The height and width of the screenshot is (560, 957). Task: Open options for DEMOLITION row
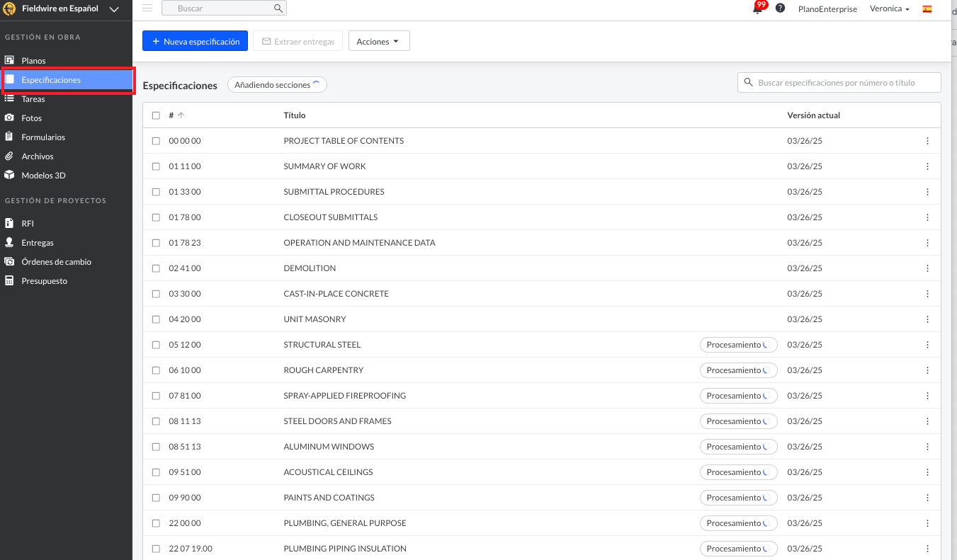pyautogui.click(x=927, y=268)
